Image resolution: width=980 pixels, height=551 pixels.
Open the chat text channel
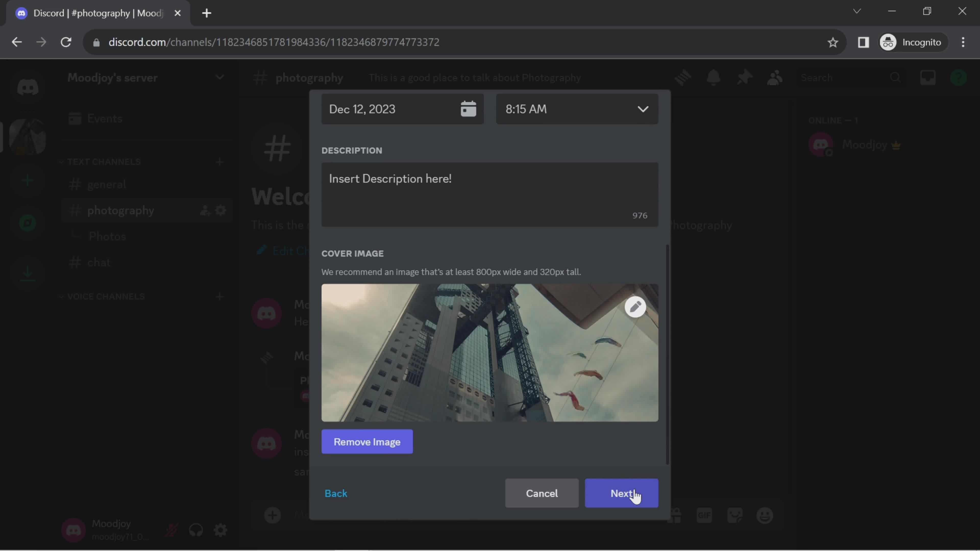coord(146,262)
